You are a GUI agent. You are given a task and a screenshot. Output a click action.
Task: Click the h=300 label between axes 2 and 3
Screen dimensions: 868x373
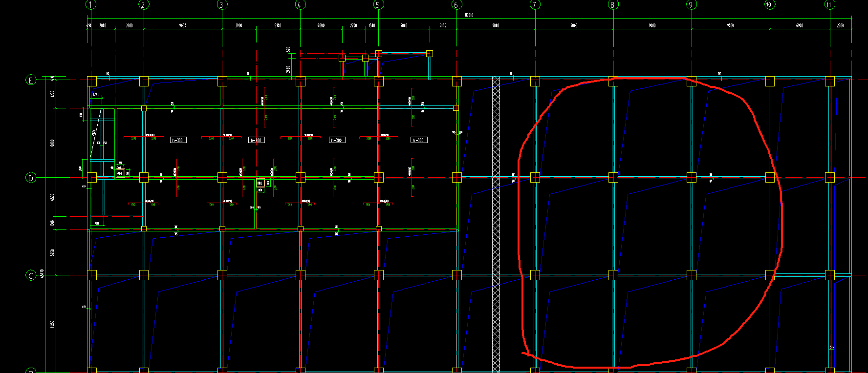[x=178, y=140]
